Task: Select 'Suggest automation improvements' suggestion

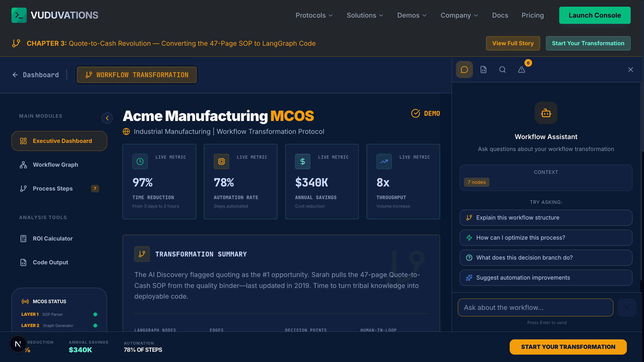Action: pos(546,277)
